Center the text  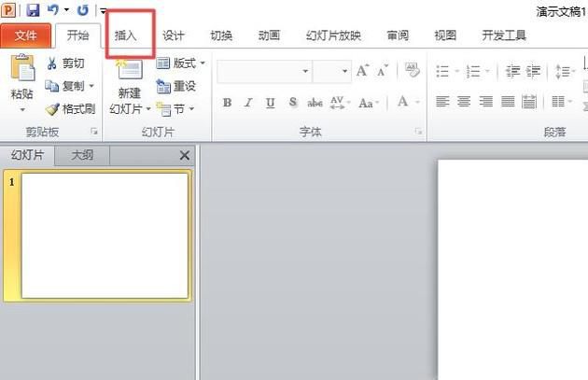tap(464, 101)
